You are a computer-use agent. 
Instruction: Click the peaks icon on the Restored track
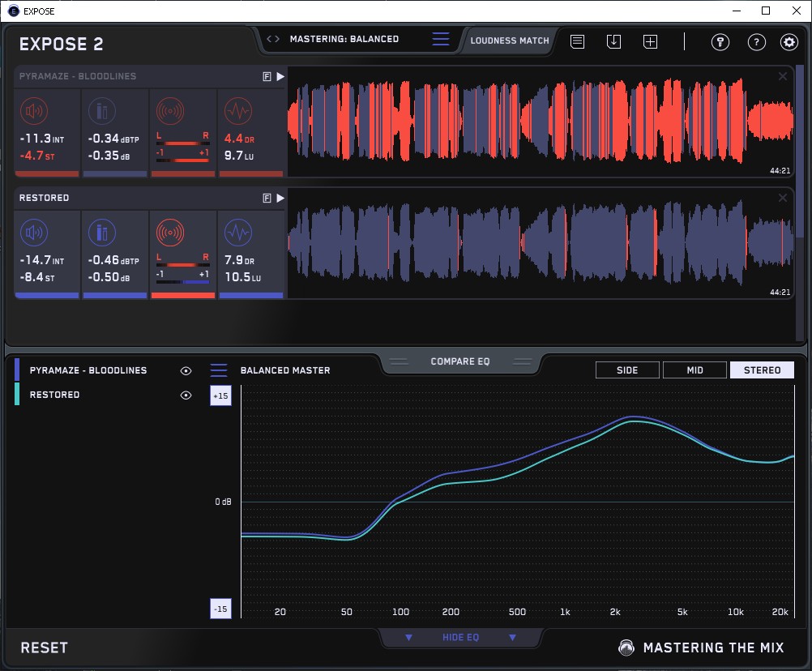[x=102, y=233]
